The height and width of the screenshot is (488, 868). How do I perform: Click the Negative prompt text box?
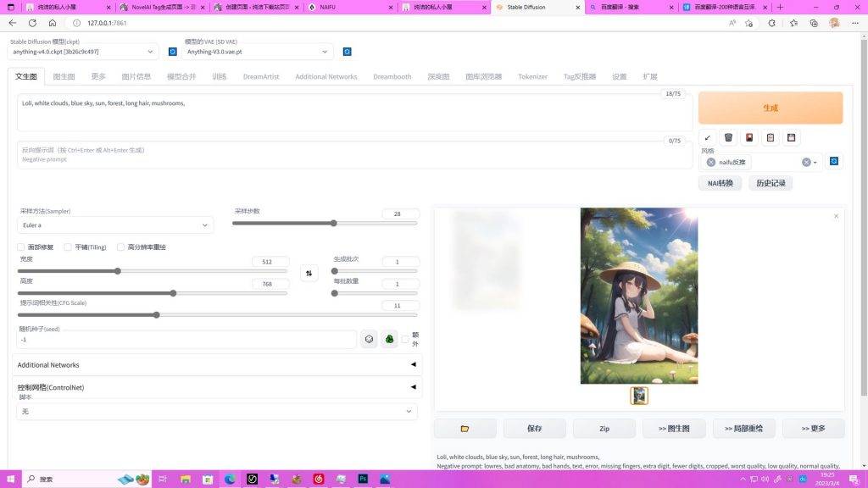tap(355, 155)
